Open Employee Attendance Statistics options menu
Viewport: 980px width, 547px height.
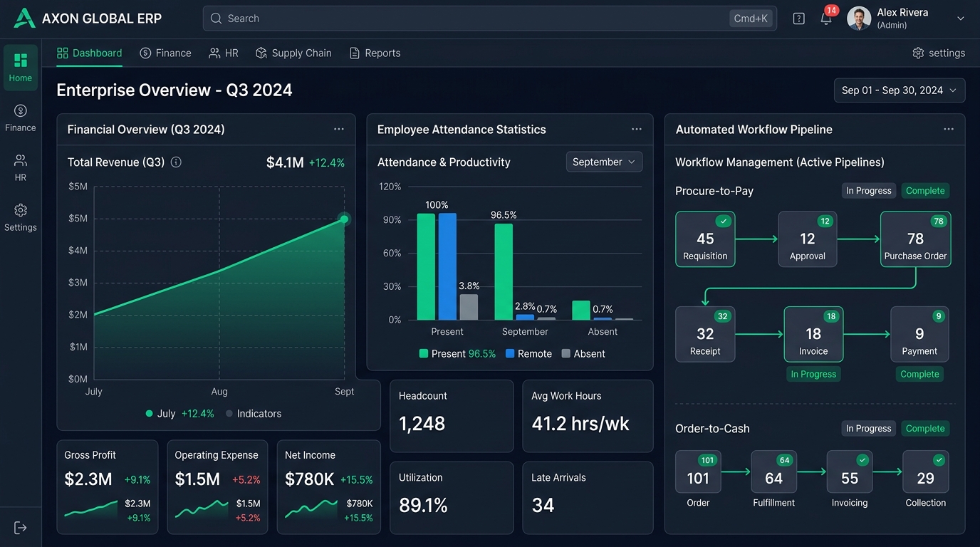(x=636, y=130)
